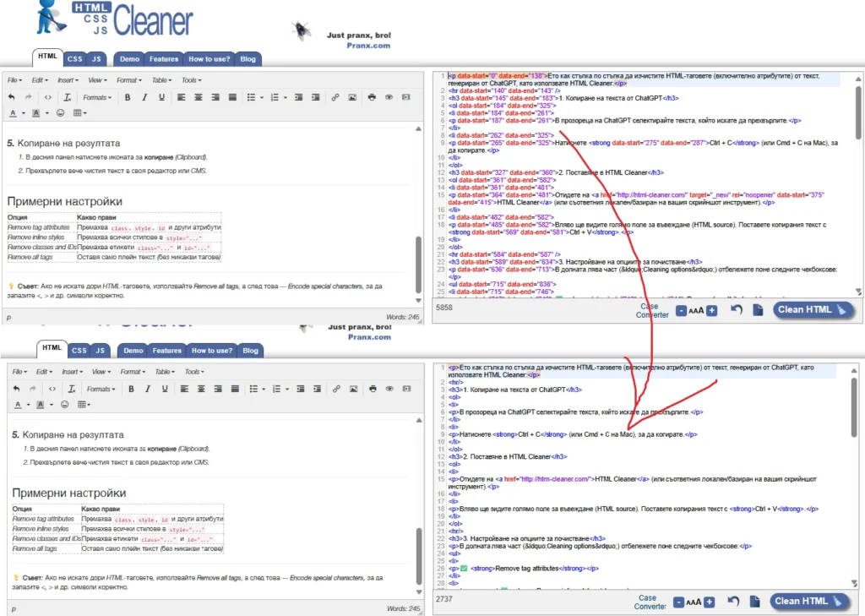Pick text color in upper editor toolbar
The image size is (865, 616).
pos(14,112)
